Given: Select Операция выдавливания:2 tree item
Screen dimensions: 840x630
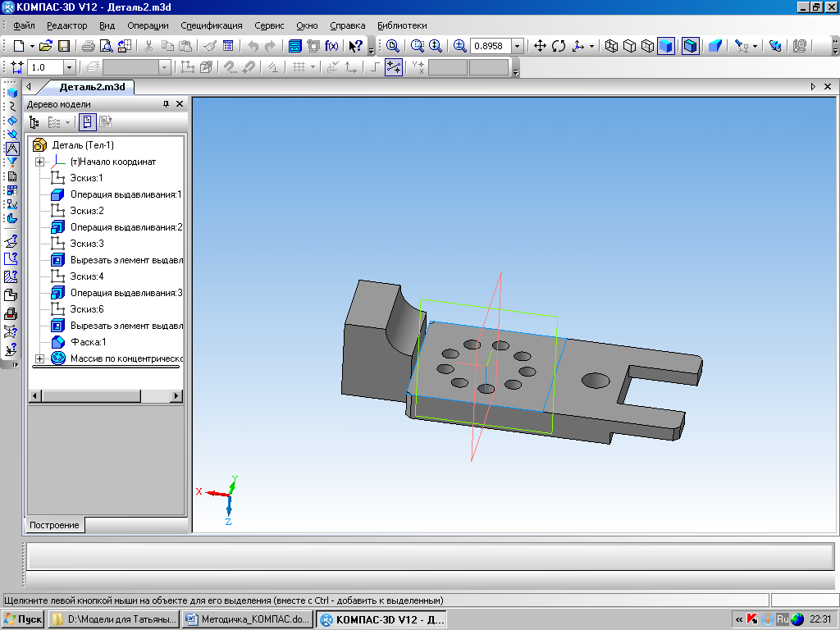Looking at the screenshot, I should [126, 227].
